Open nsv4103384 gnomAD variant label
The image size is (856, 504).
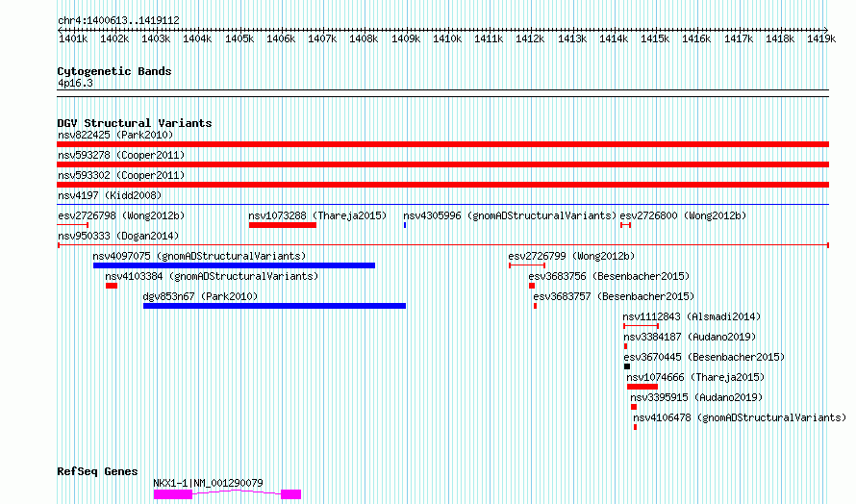coord(212,276)
